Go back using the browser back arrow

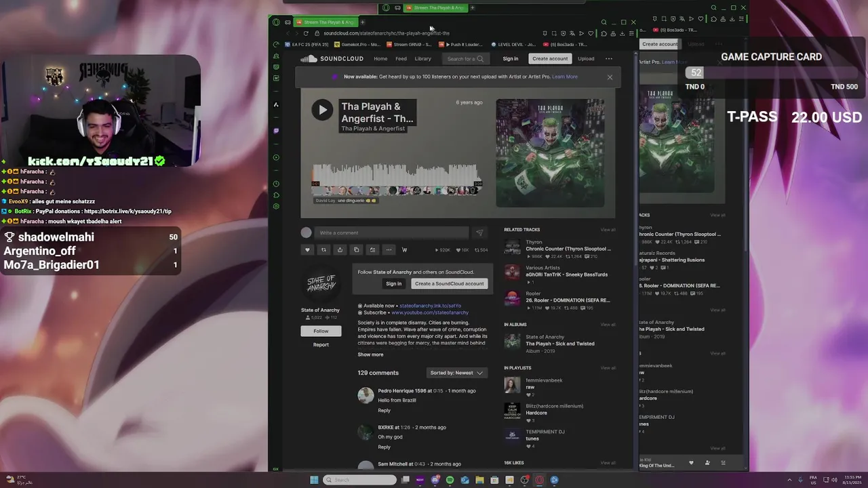(x=288, y=33)
